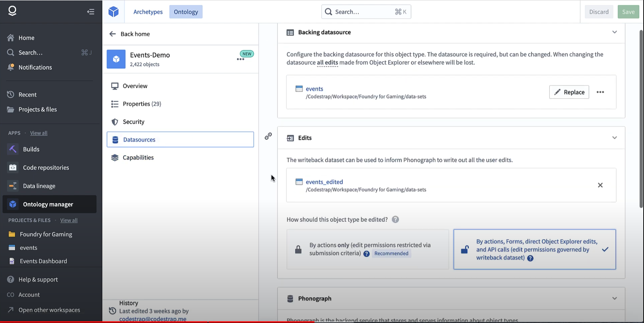
Task: Collapse the Edits panel
Action: (614, 138)
